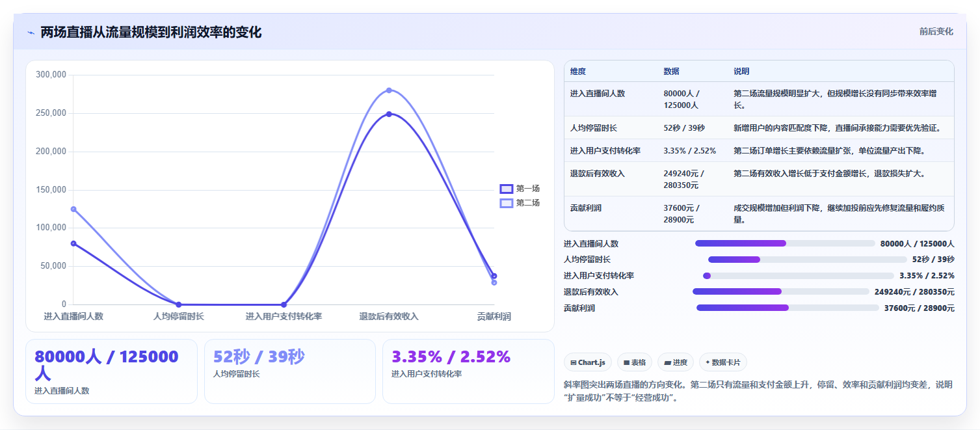Click the 3.35% / 2.52% stat card
This screenshot has height=430, width=980.
pyautogui.click(x=468, y=371)
